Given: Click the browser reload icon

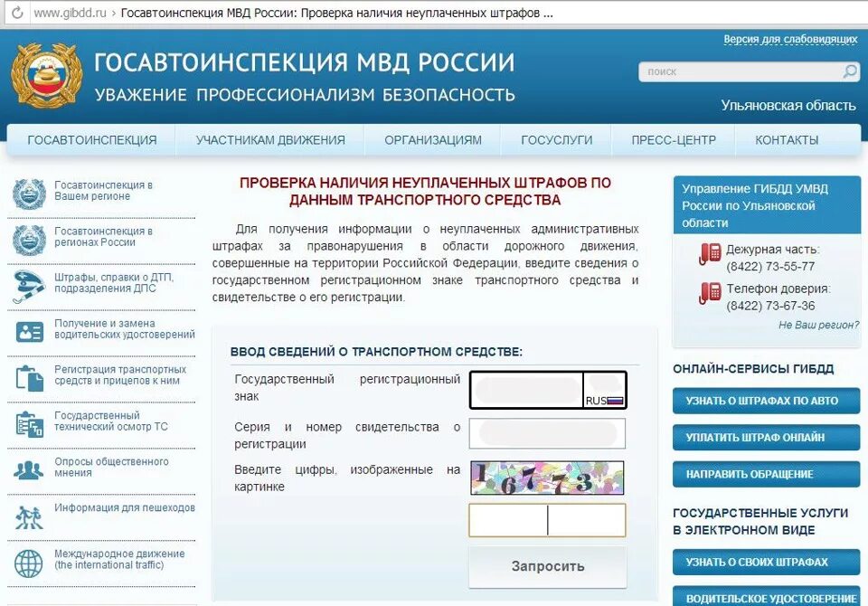Looking at the screenshot, I should coord(17,13).
